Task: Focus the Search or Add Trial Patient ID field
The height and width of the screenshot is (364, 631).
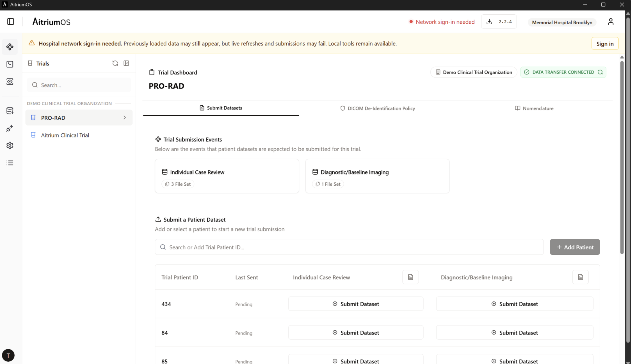Action: click(349, 247)
